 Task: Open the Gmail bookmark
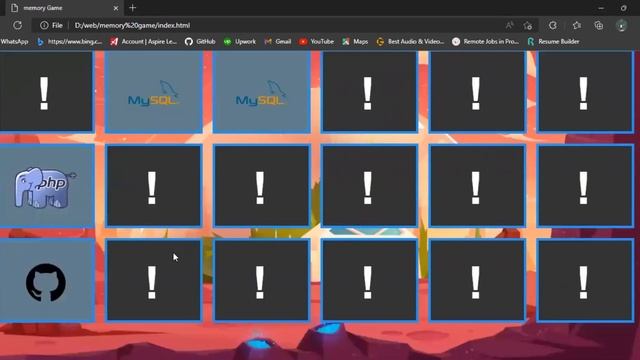tap(278, 42)
